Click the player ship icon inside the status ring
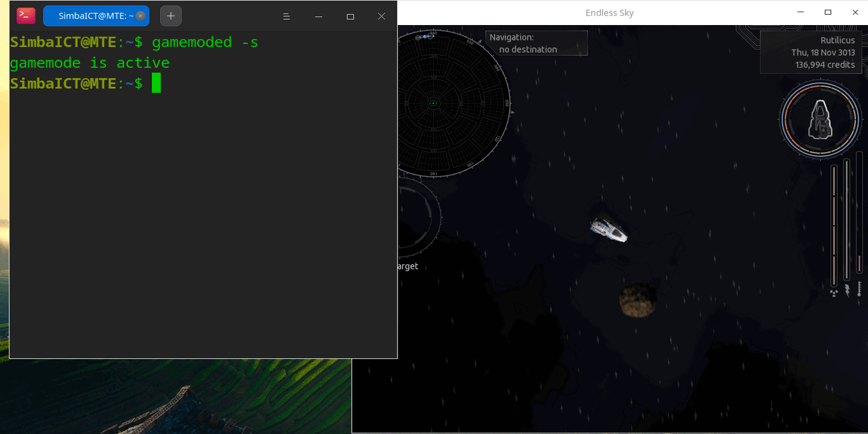The image size is (868, 434). pos(820,120)
